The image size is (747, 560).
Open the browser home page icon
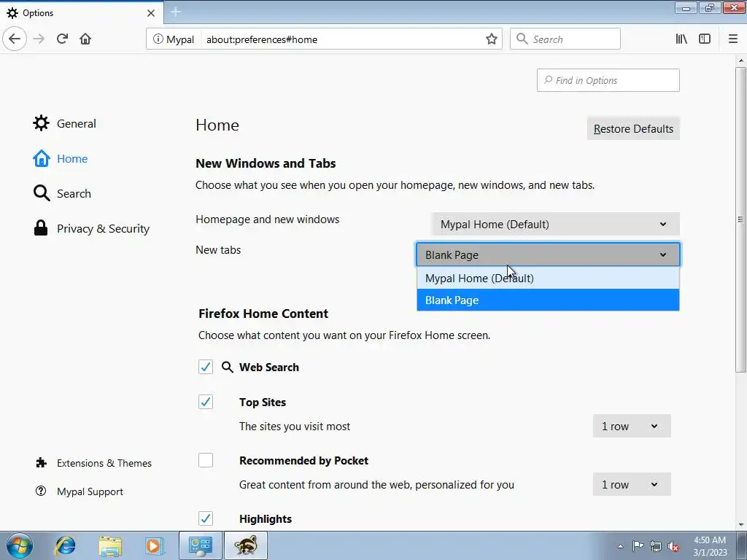pyautogui.click(x=85, y=39)
